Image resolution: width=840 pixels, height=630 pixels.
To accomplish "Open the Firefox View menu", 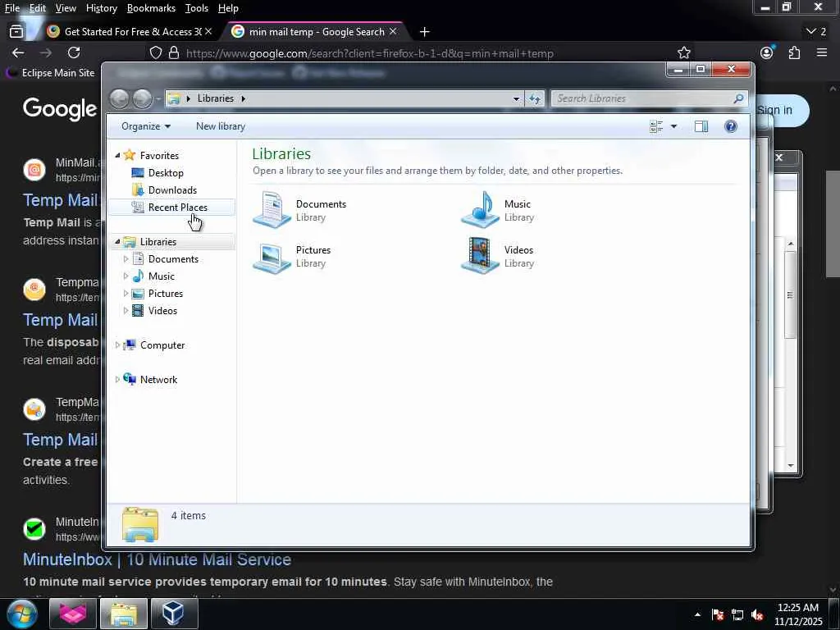I will pos(66,8).
